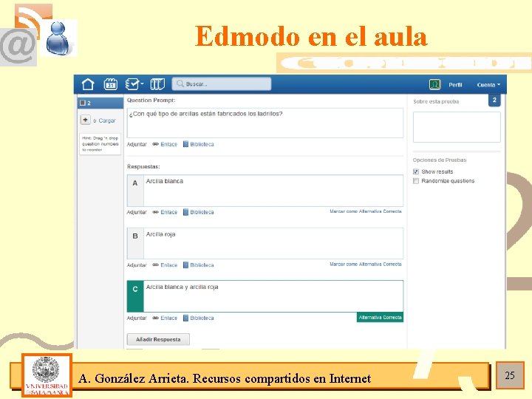Viewport: 532px width, 399px height.
Task: Click inside the Buscar search field
Action: [222, 83]
